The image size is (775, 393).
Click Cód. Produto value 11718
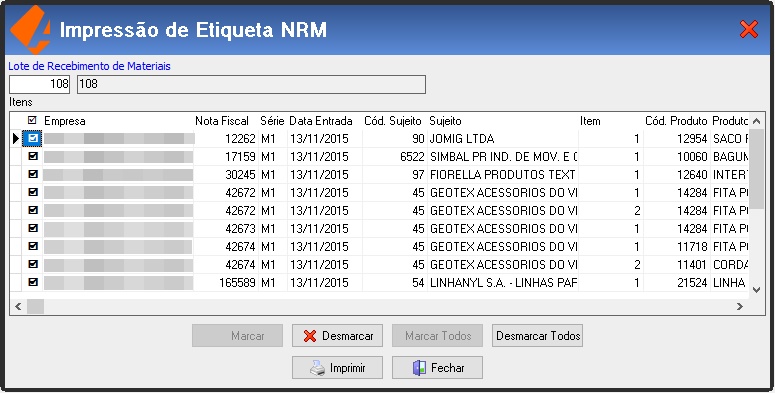point(692,247)
